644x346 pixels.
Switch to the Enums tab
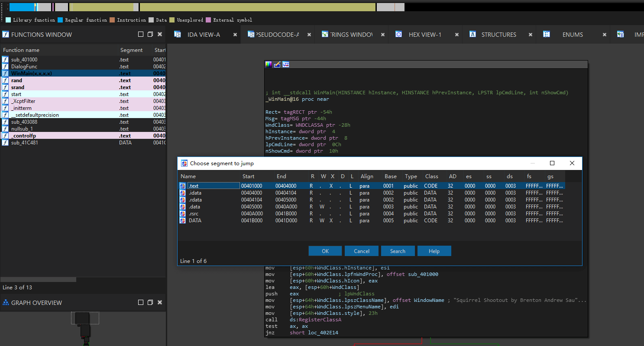point(573,35)
